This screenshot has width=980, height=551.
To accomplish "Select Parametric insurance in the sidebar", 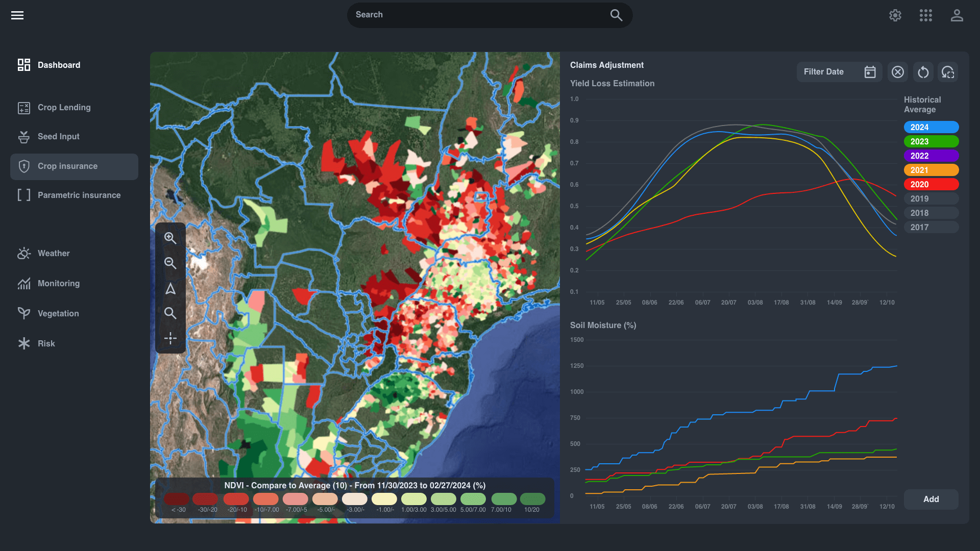I will click(79, 195).
